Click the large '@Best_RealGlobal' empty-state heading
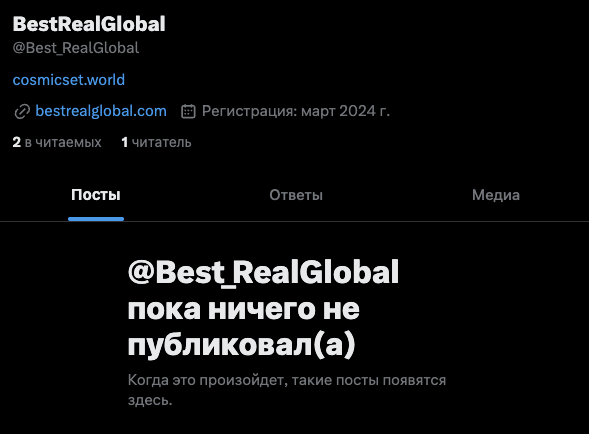Screen dimensions: 589x434 263,272
